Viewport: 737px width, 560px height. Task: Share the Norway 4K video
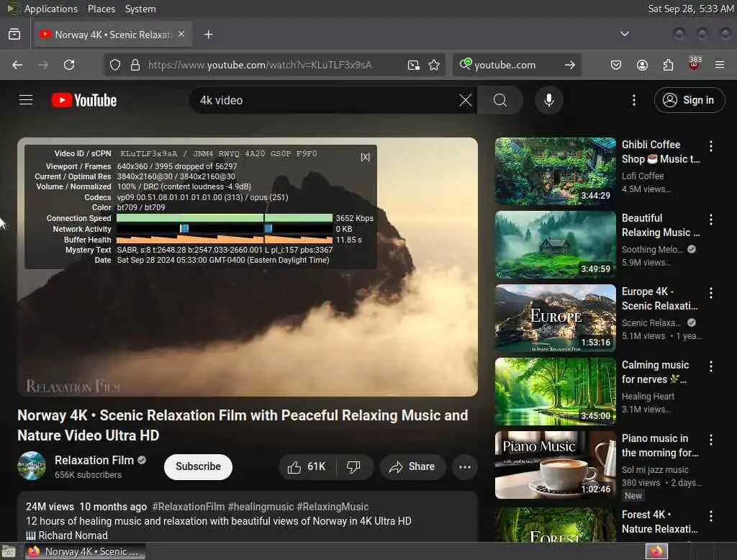[x=412, y=467]
